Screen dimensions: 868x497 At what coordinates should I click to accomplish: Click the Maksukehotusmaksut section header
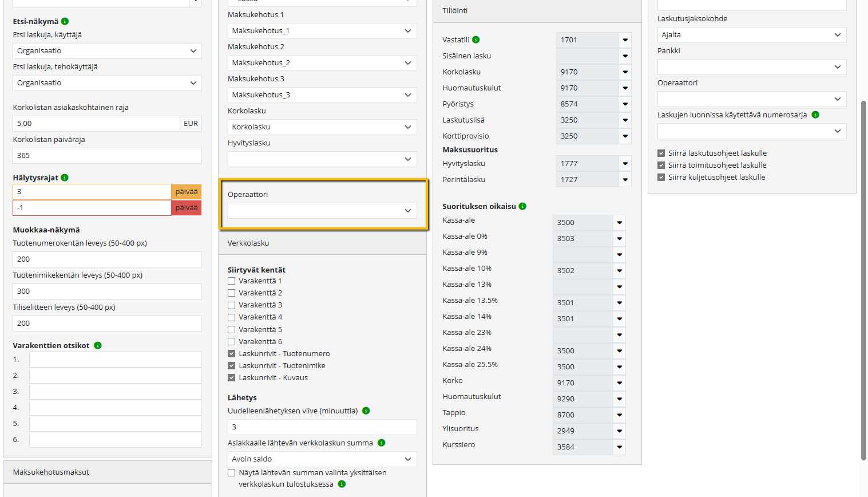coord(108,472)
